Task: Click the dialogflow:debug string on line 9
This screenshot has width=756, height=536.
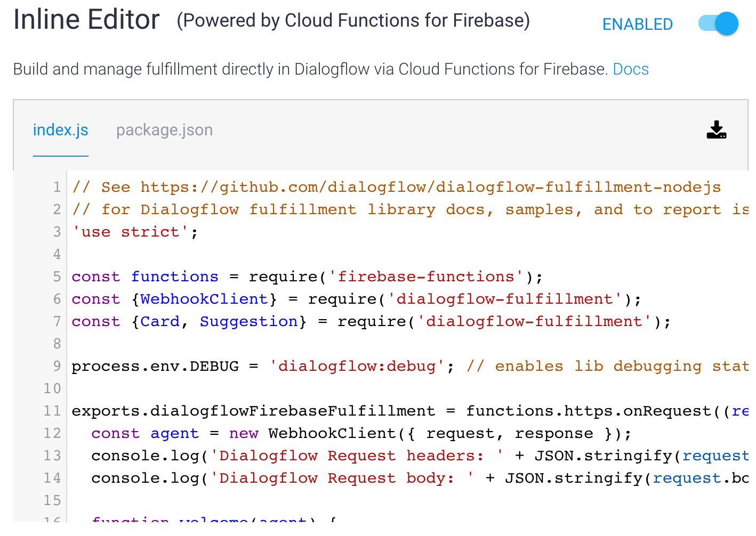Action: click(356, 366)
